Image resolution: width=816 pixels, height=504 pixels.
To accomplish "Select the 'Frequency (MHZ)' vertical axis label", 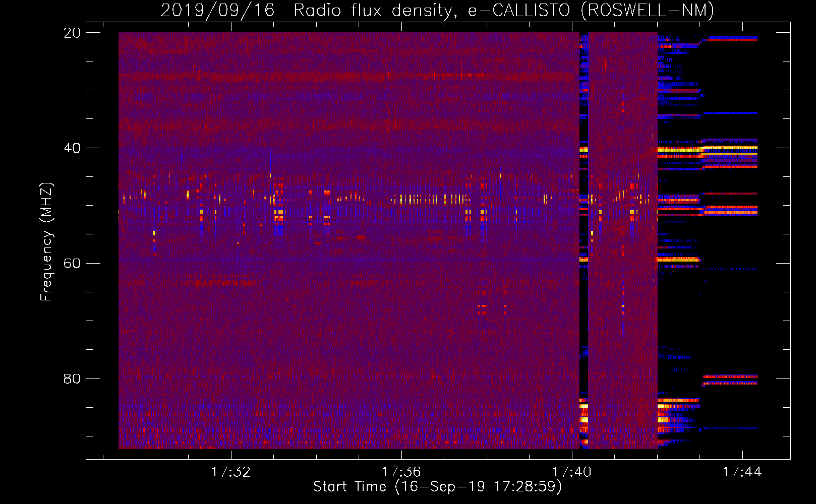I will (x=46, y=242).
